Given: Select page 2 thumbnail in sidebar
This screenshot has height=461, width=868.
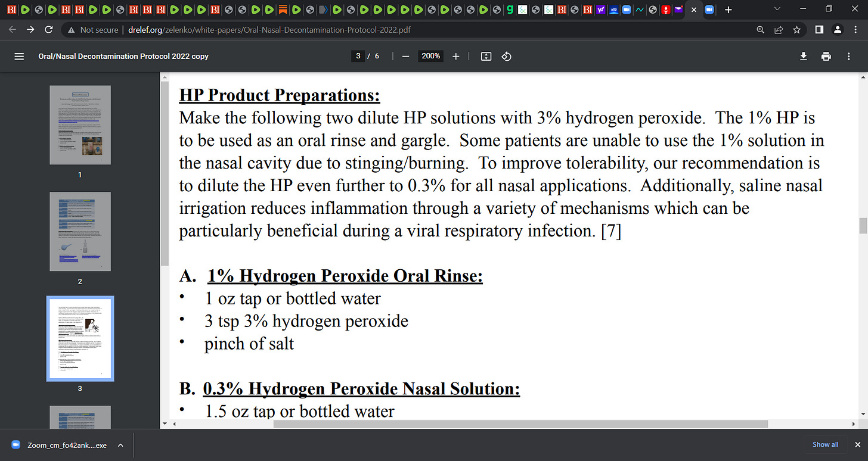Looking at the screenshot, I should (80, 232).
